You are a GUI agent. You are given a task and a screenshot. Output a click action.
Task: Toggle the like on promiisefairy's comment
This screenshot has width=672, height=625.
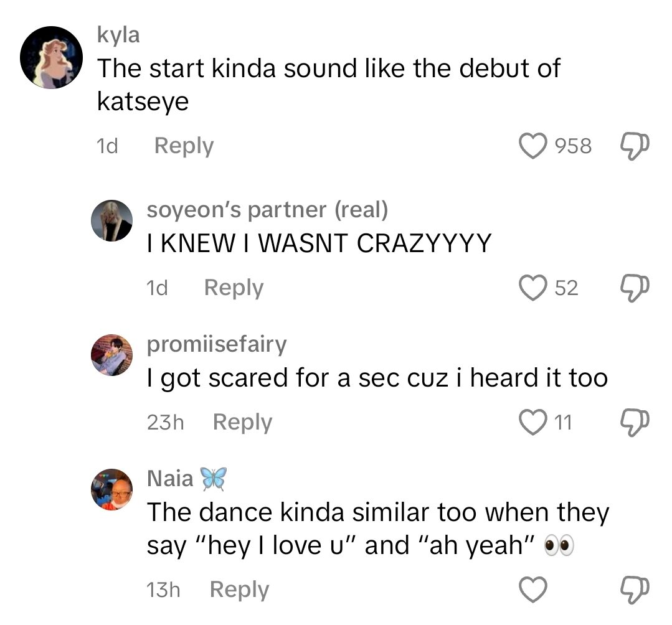(x=532, y=421)
